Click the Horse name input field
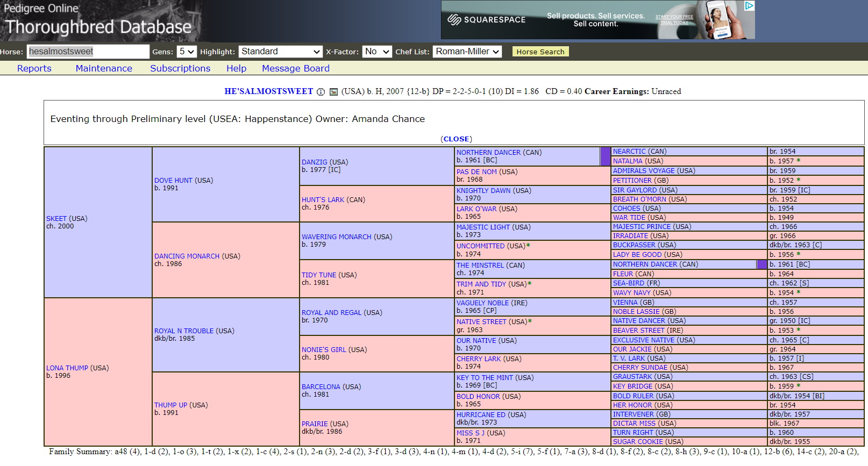 pyautogui.click(x=88, y=52)
